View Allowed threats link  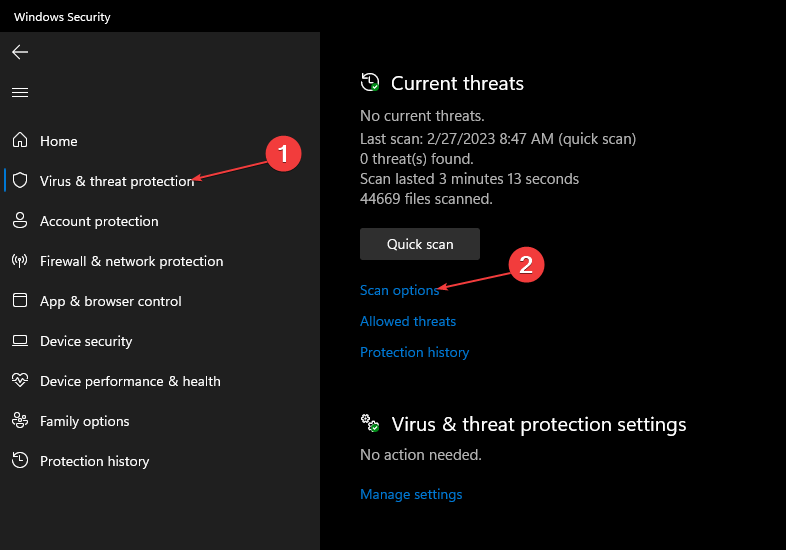[x=408, y=321]
